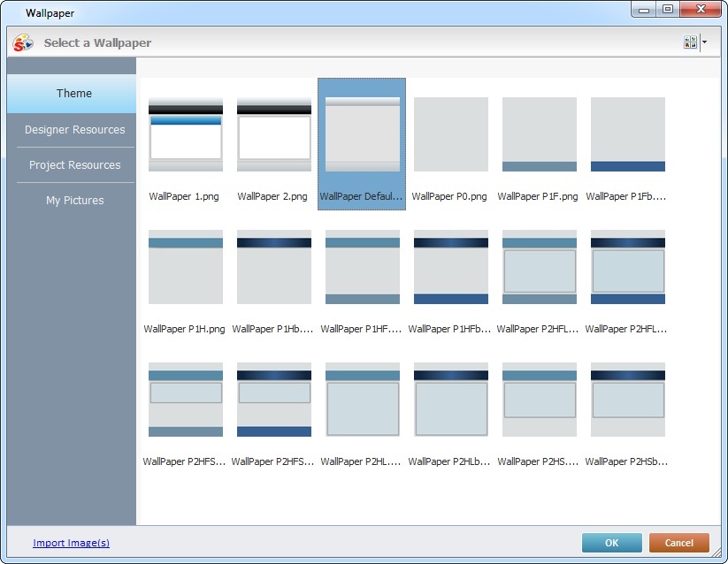The width and height of the screenshot is (728, 564).
Task: Select the WallPaper 1.png thumbnail
Action: click(x=186, y=134)
